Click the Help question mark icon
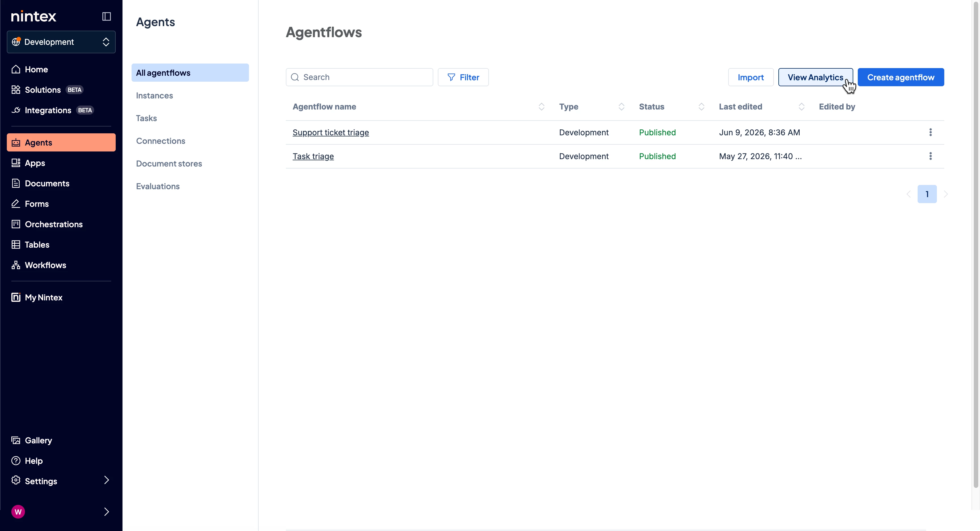The image size is (980, 531). [x=16, y=461]
